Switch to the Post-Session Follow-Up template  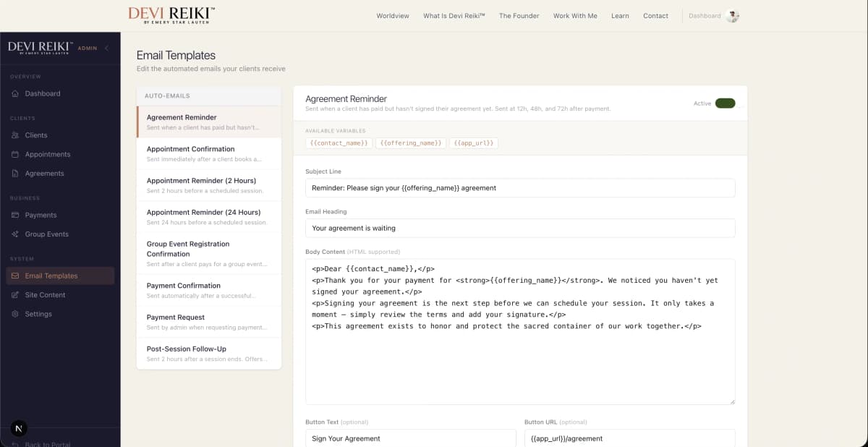tap(208, 353)
